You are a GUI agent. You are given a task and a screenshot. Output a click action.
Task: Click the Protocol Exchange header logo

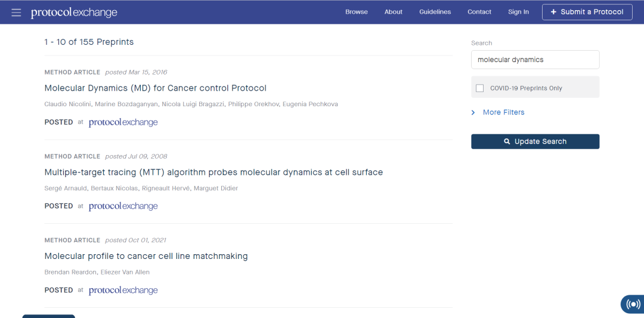[74, 13]
